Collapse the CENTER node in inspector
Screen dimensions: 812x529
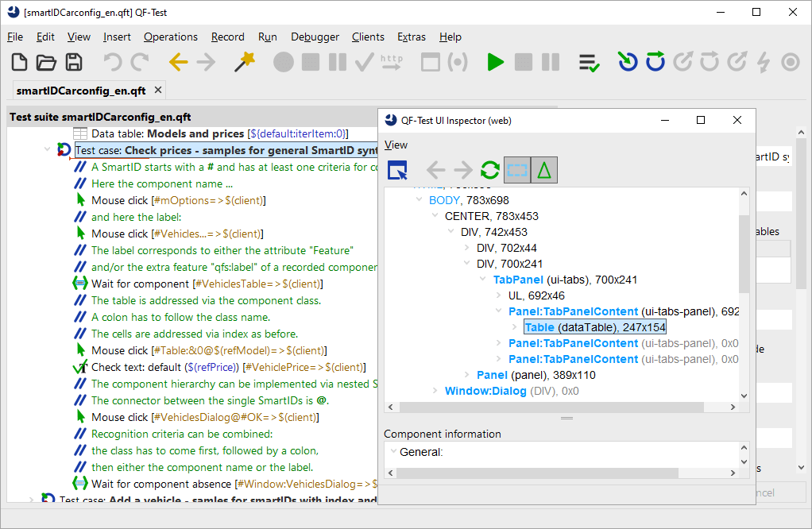pos(435,216)
